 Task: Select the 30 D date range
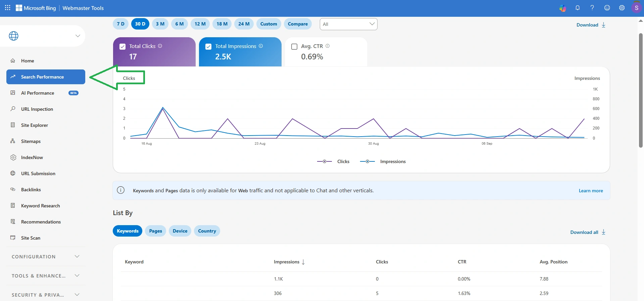tap(140, 24)
